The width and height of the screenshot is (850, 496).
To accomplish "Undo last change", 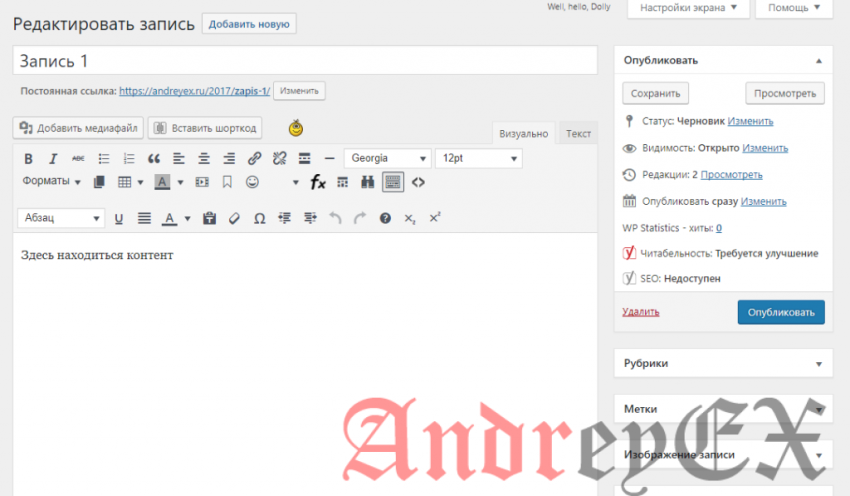I will (336, 218).
